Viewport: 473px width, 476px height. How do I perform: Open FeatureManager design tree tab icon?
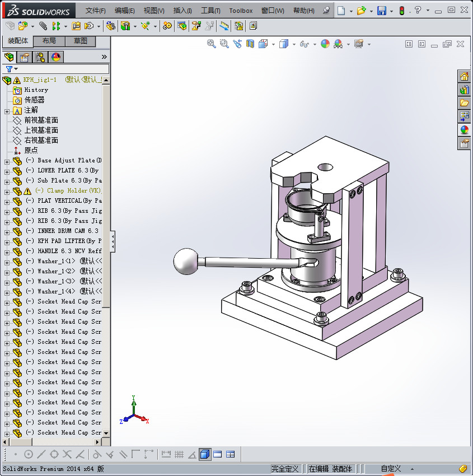pos(9,57)
